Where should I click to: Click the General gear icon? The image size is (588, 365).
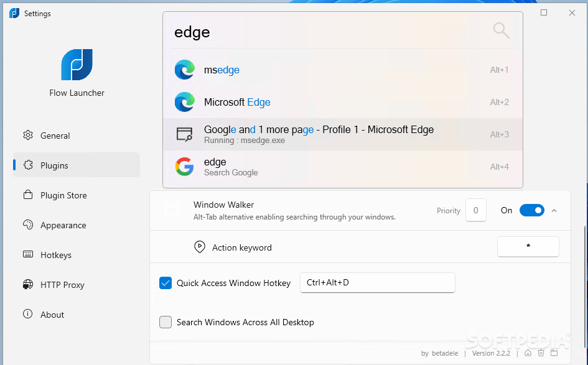tap(28, 136)
